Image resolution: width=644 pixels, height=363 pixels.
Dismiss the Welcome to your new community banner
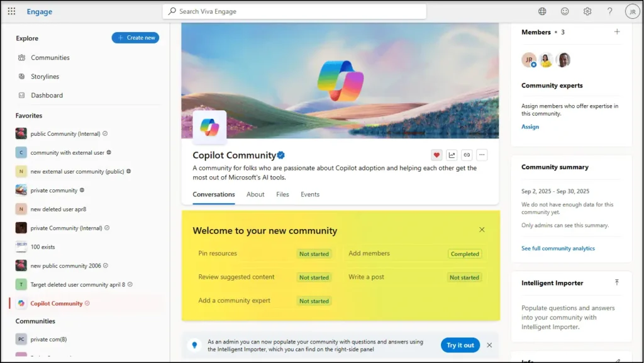(482, 229)
